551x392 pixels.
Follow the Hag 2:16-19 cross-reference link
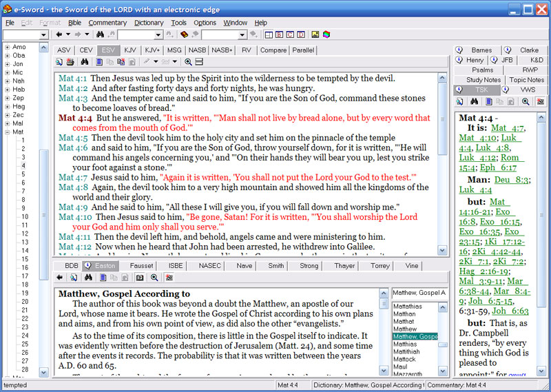pos(484,271)
